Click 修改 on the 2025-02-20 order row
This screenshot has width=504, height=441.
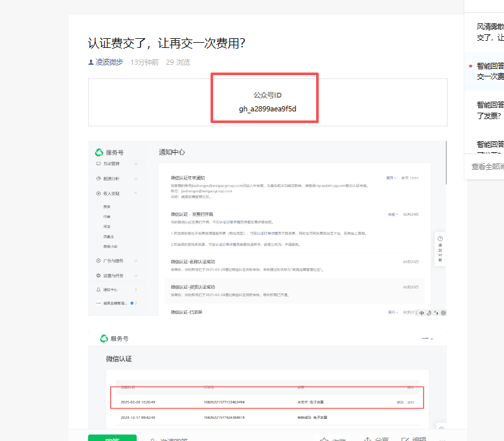(400, 402)
